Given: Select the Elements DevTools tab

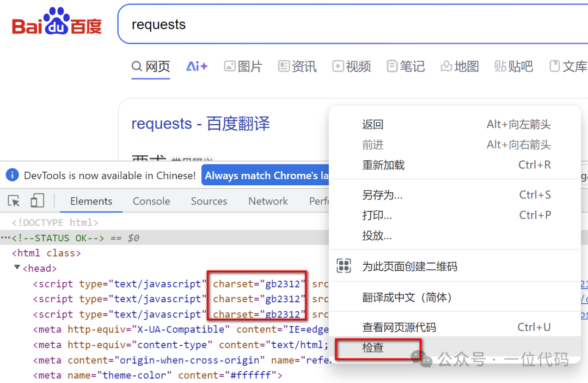Looking at the screenshot, I should coord(91,201).
